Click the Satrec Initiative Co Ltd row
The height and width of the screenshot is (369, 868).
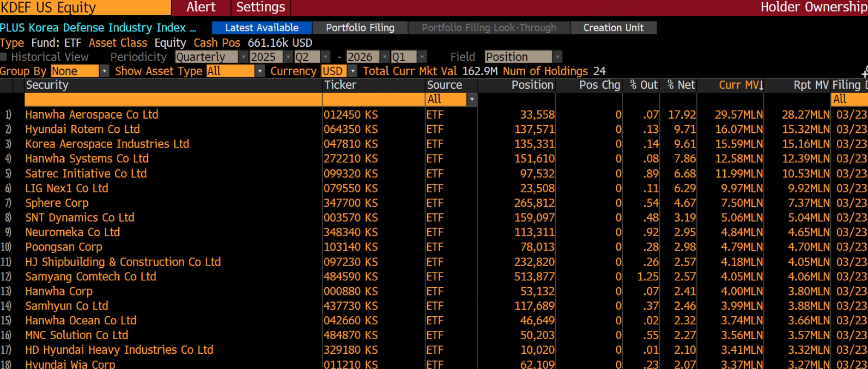(x=86, y=174)
